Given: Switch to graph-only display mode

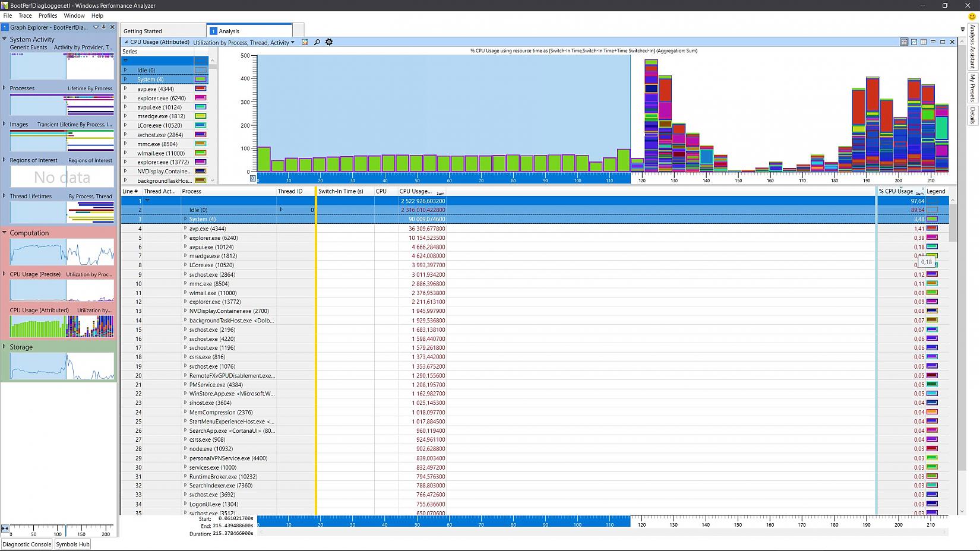Looking at the screenshot, I should tap(914, 42).
